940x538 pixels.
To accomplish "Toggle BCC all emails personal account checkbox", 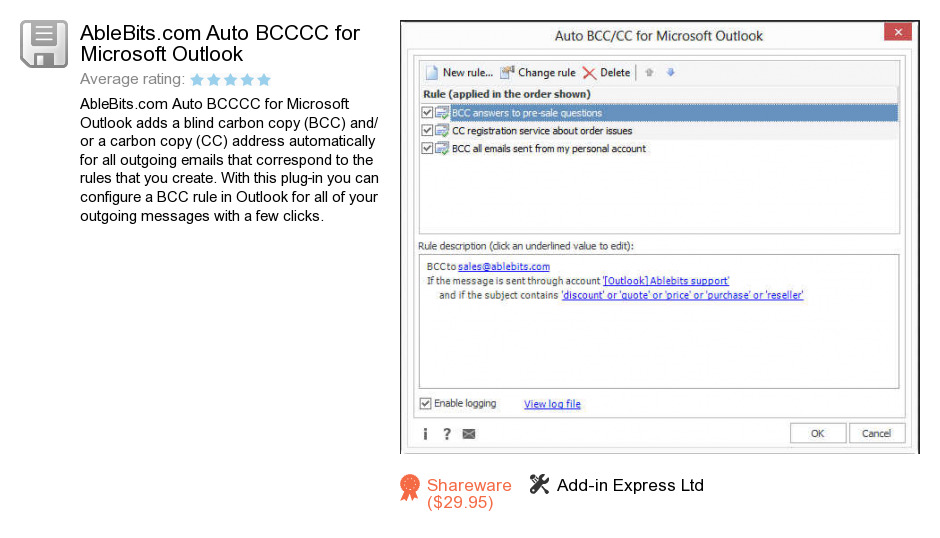I will pos(427,148).
